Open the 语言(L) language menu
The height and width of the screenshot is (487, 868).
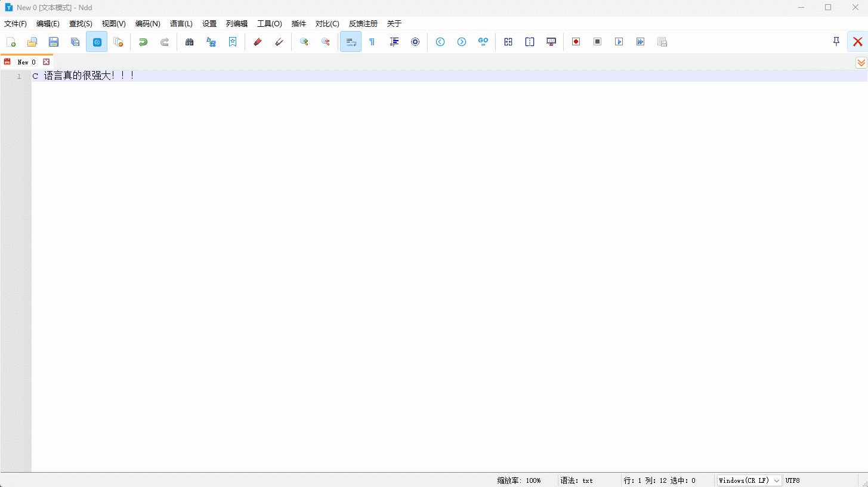pos(181,24)
